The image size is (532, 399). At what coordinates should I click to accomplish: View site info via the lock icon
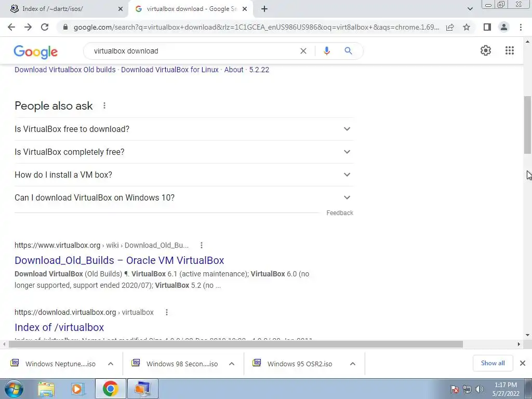tap(65, 27)
